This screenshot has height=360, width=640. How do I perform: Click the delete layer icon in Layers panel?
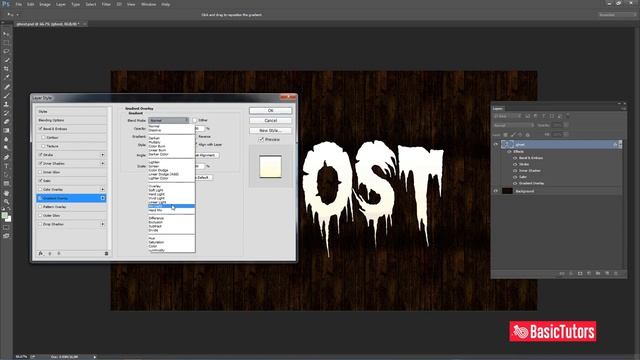[616, 273]
